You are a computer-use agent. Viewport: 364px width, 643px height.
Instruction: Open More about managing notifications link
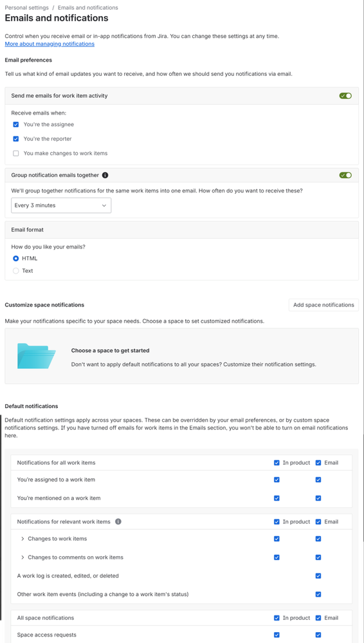[x=50, y=44]
